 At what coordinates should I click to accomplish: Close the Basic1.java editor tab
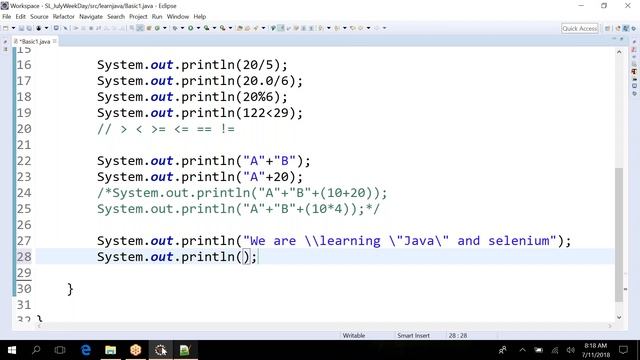pos(55,41)
